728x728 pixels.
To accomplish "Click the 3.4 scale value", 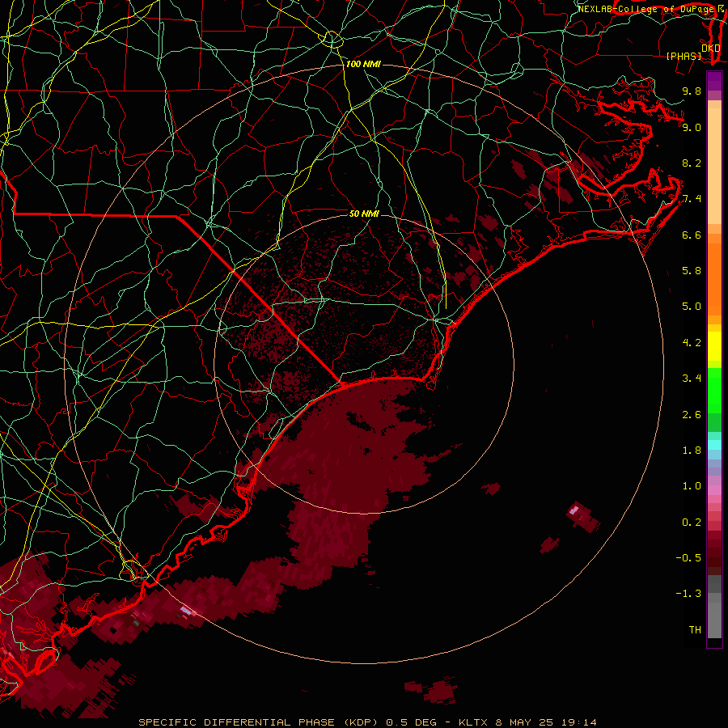I will coord(692,379).
